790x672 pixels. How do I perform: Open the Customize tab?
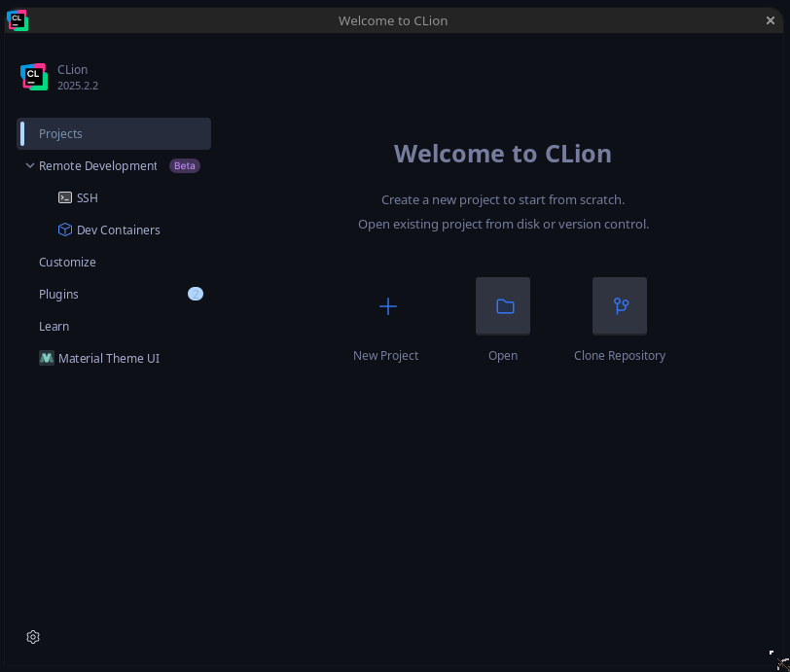point(67,262)
